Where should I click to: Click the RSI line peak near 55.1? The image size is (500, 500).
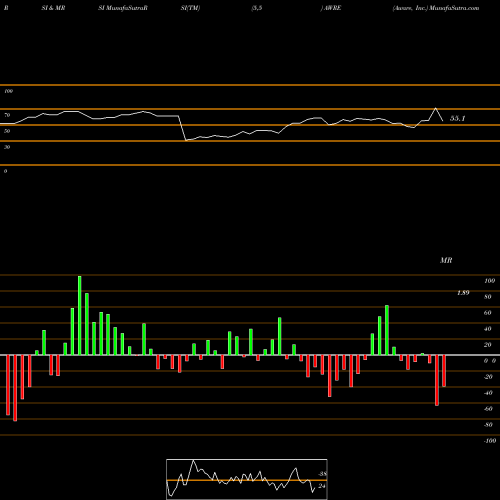(436, 108)
